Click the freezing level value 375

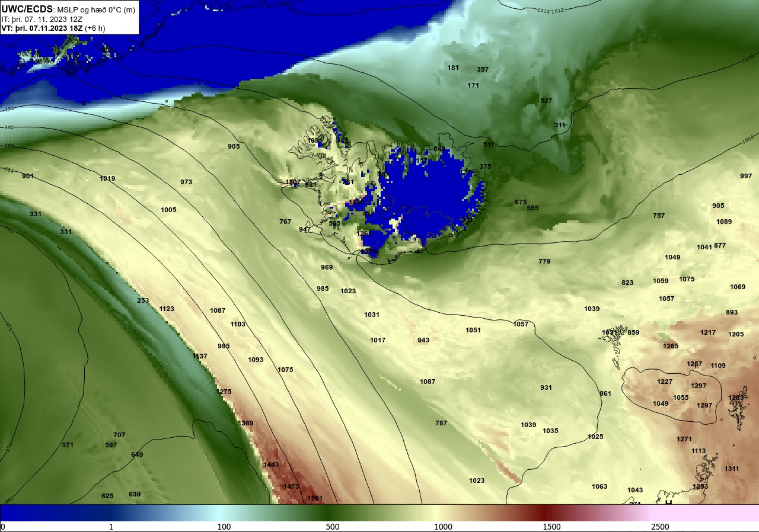click(485, 166)
